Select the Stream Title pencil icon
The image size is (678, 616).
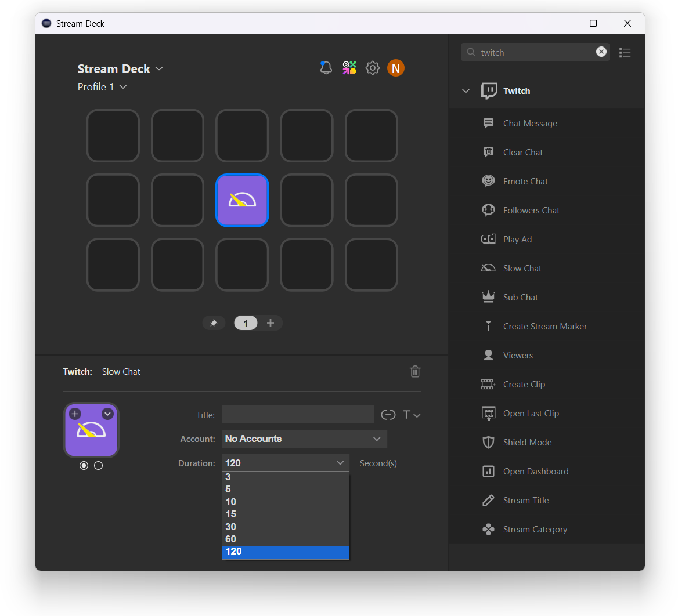pos(488,500)
